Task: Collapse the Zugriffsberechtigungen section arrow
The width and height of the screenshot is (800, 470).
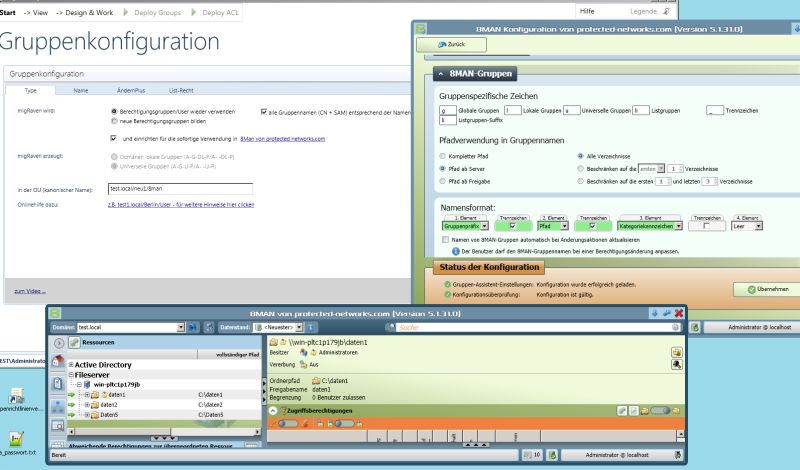Action: point(273,410)
